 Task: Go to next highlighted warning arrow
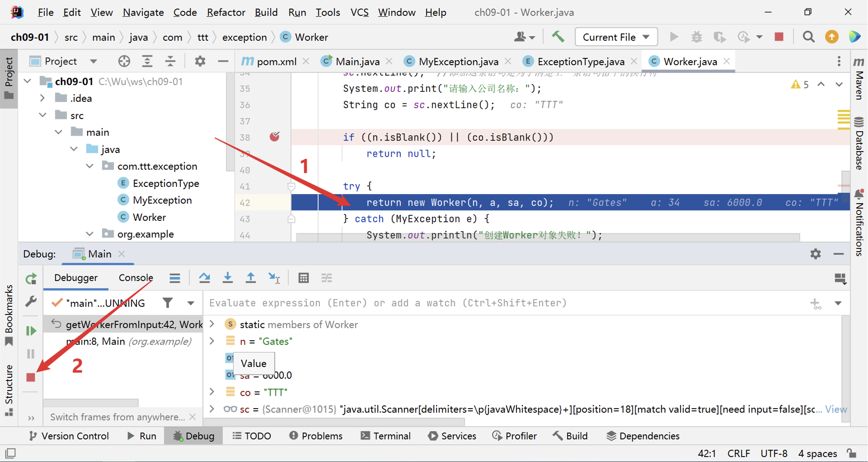pyautogui.click(x=839, y=84)
